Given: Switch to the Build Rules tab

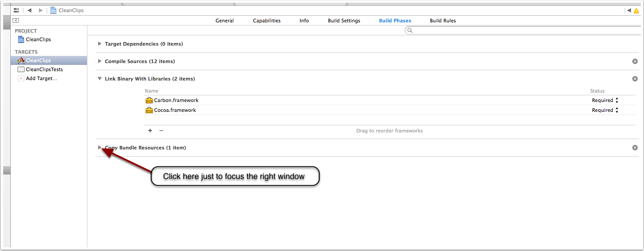Looking at the screenshot, I should [443, 21].
